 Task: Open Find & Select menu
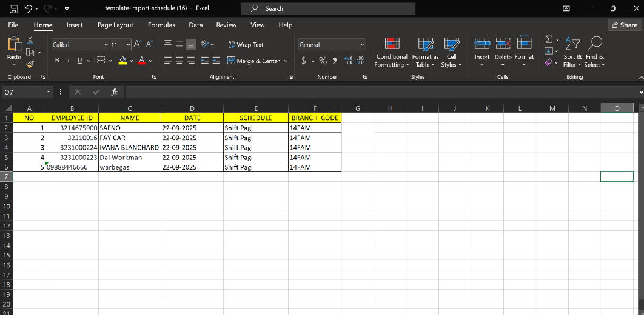595,52
